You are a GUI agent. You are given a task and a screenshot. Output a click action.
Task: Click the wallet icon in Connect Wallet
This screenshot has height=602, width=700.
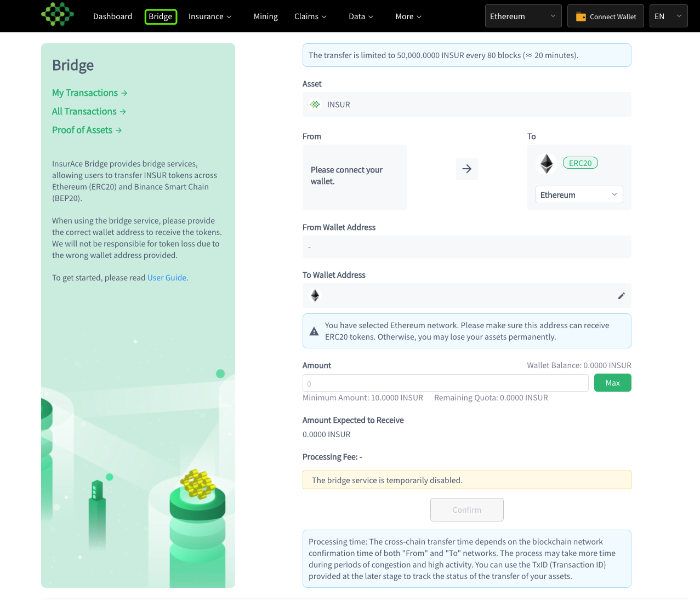(581, 17)
